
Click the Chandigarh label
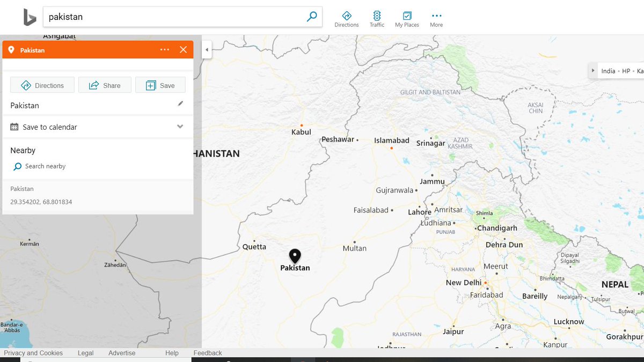[x=497, y=228]
